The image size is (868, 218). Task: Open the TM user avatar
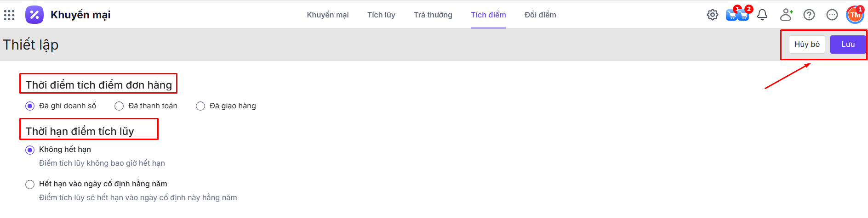click(x=855, y=15)
